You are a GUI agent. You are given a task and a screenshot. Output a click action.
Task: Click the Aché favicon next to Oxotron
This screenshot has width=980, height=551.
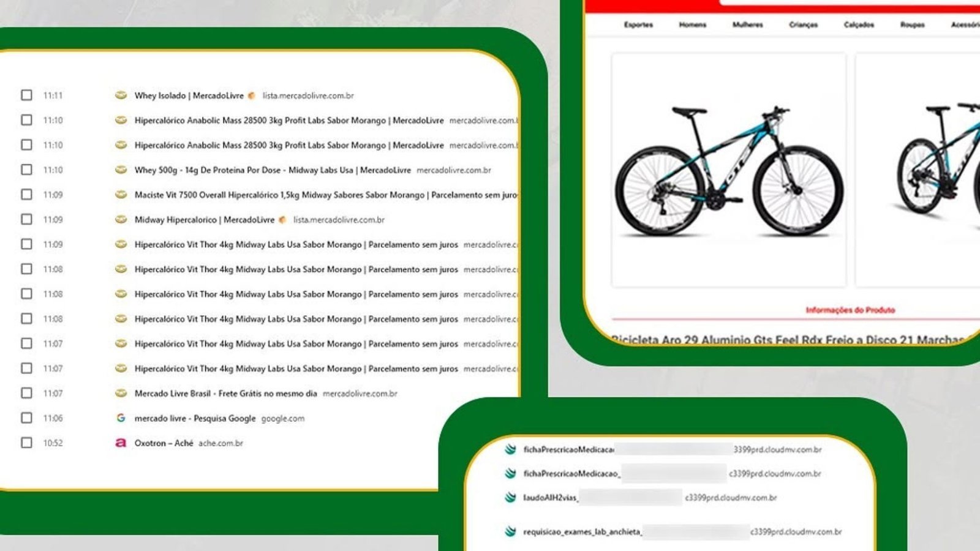pyautogui.click(x=121, y=443)
